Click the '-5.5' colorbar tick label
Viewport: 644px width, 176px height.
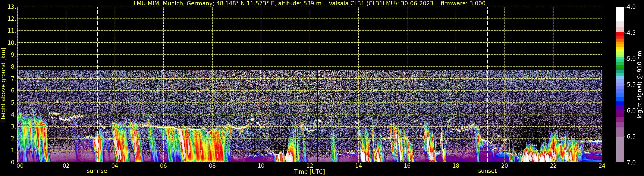pos(630,85)
